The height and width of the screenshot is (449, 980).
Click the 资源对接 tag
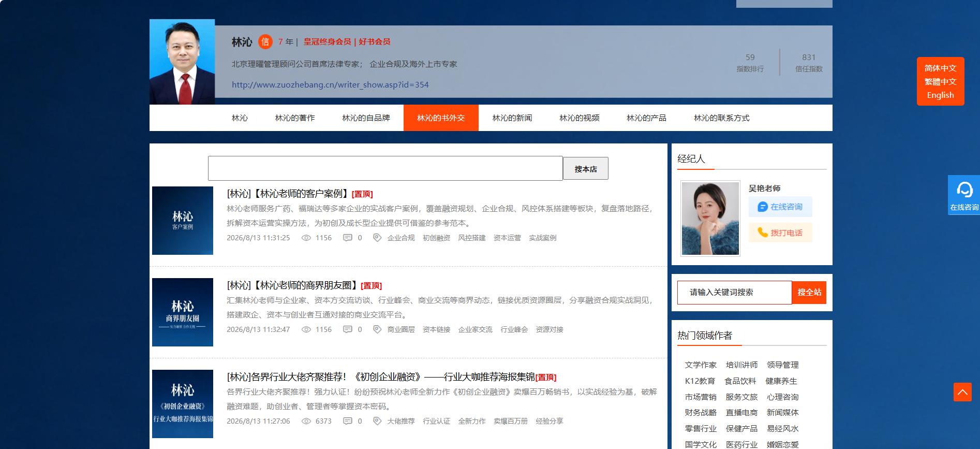point(550,329)
